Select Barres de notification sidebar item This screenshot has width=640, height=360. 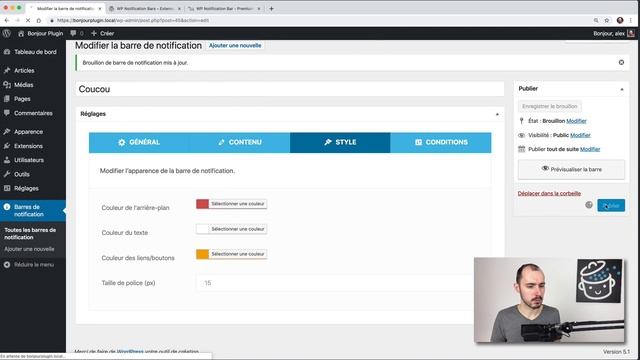33,210
